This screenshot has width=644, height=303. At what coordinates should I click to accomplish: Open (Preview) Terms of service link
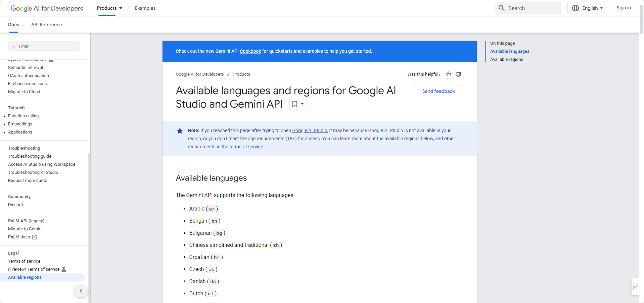click(34, 269)
